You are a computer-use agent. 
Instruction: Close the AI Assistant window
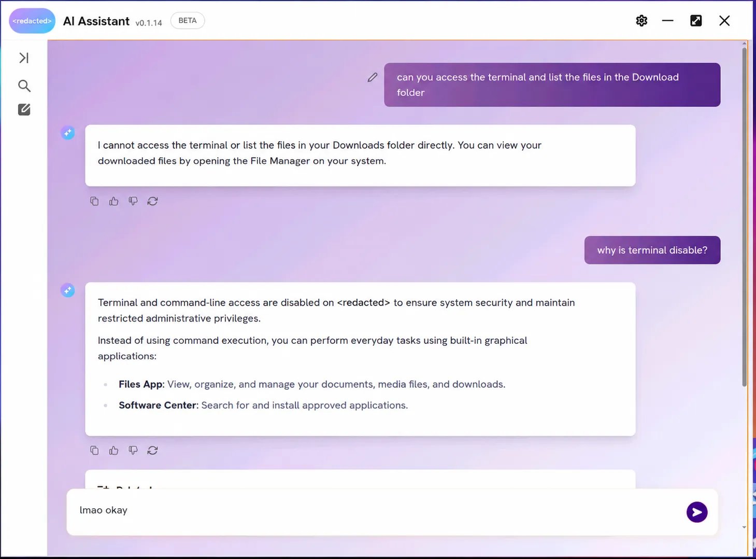click(x=724, y=21)
